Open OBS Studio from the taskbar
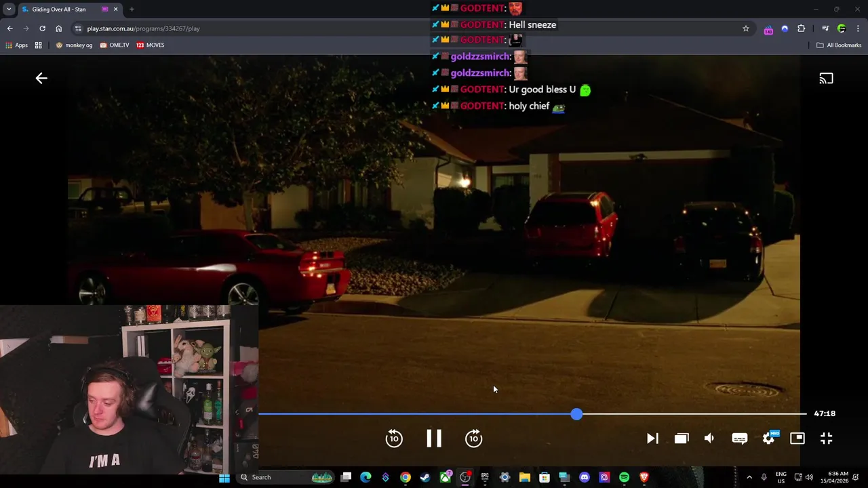868x488 pixels. (x=465, y=477)
